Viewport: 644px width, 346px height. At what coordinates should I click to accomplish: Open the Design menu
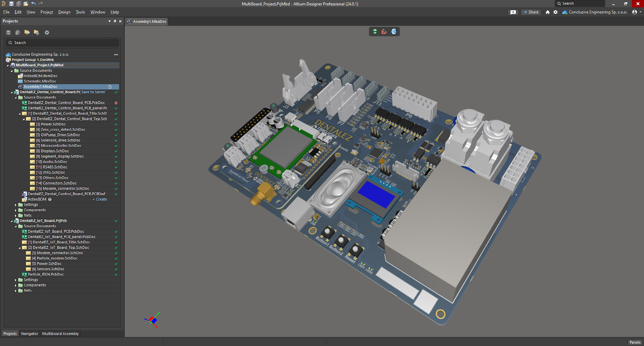[64, 12]
